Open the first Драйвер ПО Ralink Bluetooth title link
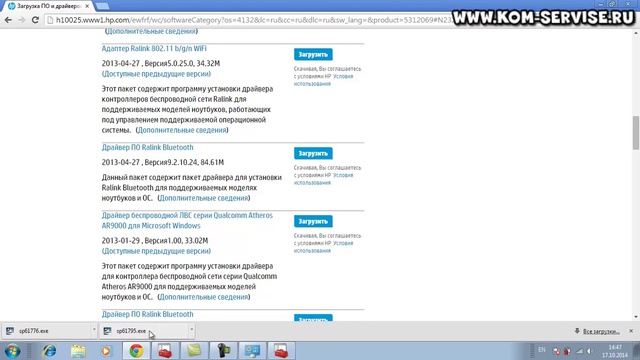640x360 pixels. pyautogui.click(x=147, y=147)
